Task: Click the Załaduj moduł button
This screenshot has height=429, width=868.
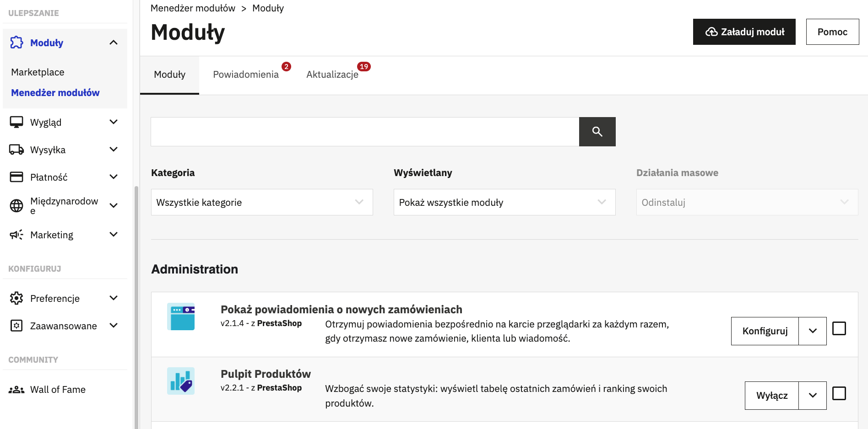Action: [x=744, y=32]
